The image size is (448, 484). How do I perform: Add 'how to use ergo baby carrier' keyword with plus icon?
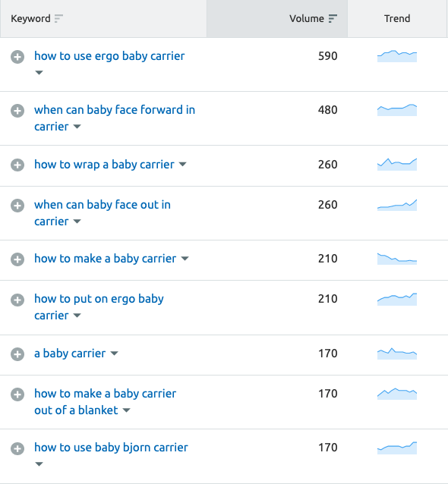point(17,57)
